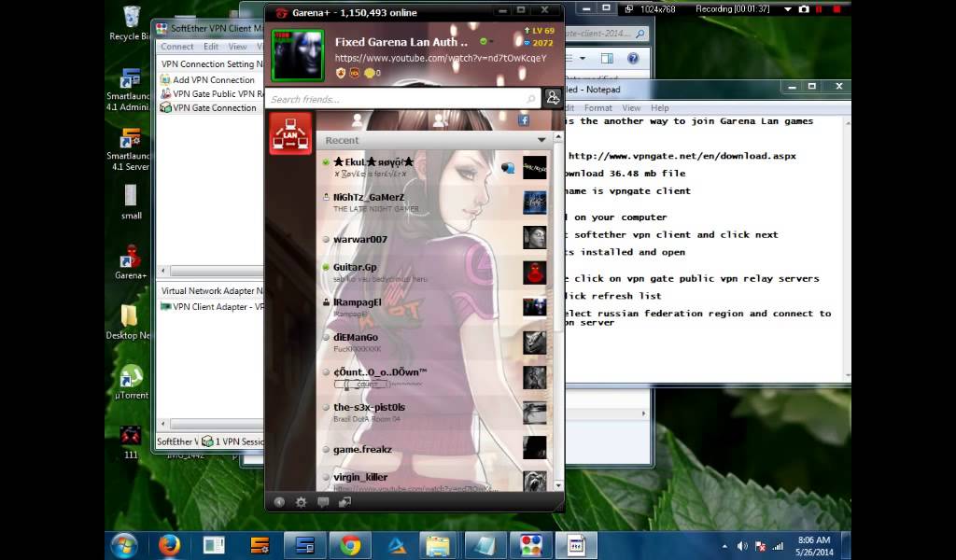Open the Garena LAN games button

pyautogui.click(x=290, y=133)
